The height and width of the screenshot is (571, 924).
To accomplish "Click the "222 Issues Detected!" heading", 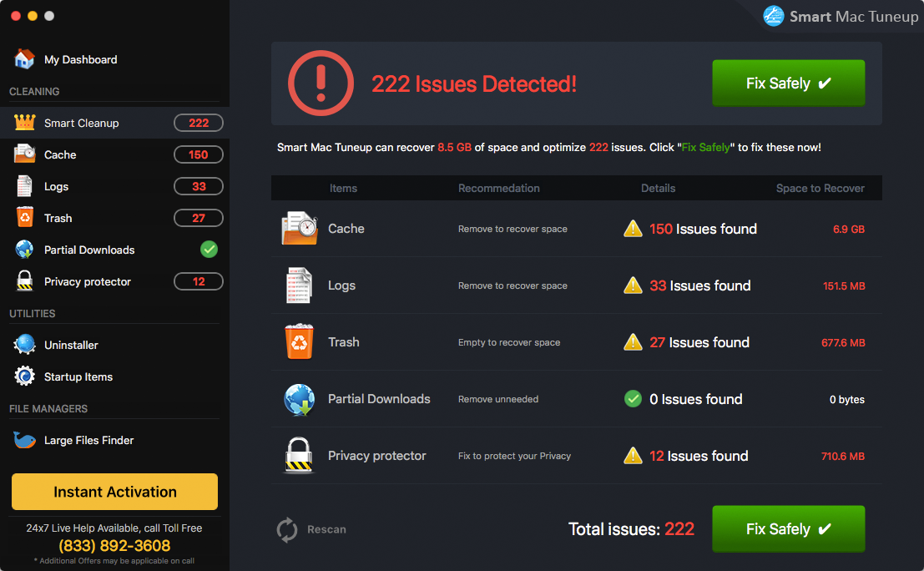I will [474, 83].
